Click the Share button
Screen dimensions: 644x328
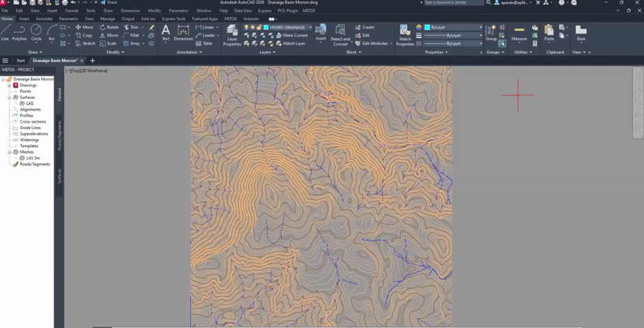109,3
